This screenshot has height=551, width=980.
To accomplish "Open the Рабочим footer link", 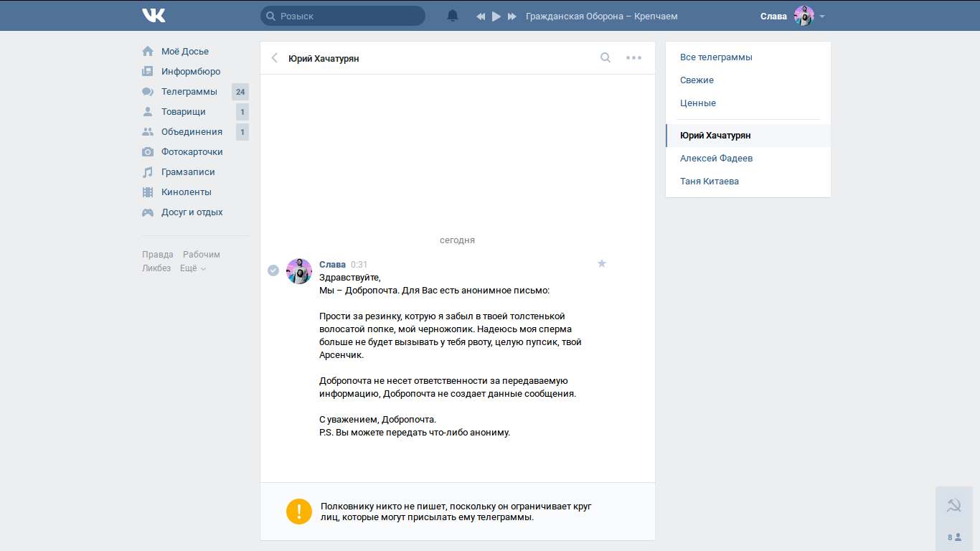I will pyautogui.click(x=202, y=255).
